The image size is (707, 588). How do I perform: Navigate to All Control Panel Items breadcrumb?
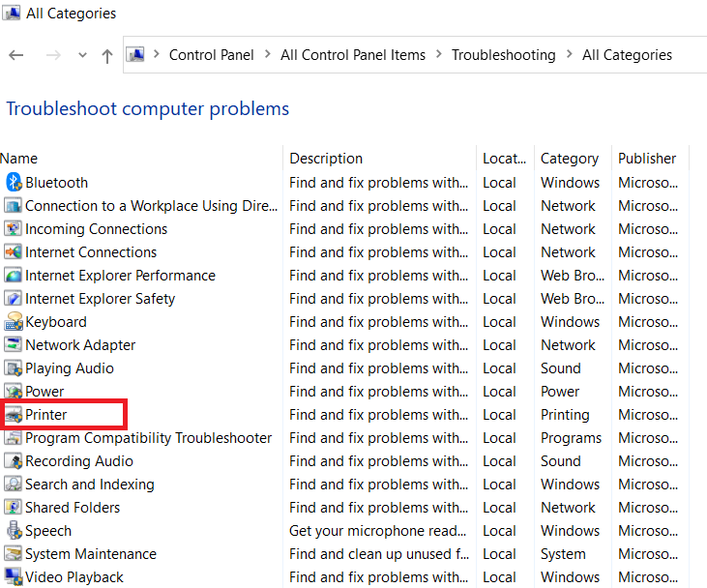353,55
